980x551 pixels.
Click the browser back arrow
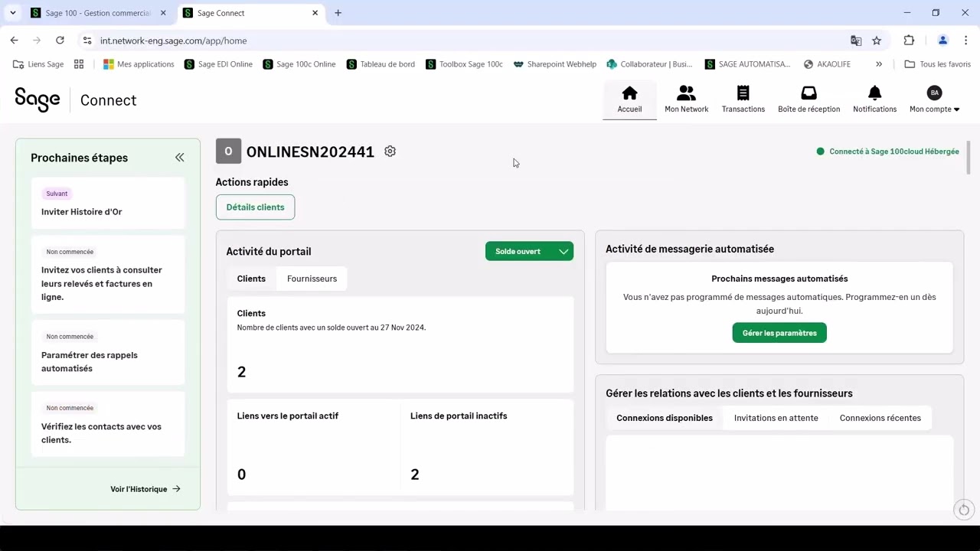tap(14, 41)
